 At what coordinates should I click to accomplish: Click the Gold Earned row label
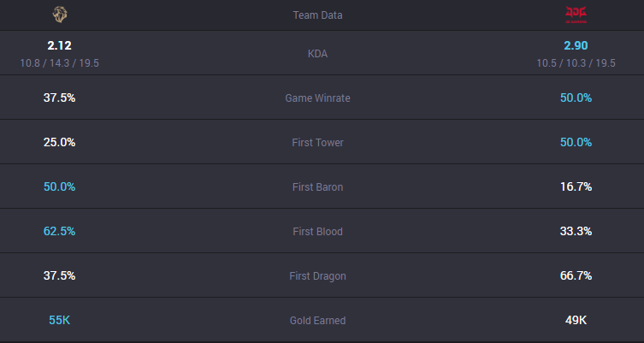coord(317,321)
